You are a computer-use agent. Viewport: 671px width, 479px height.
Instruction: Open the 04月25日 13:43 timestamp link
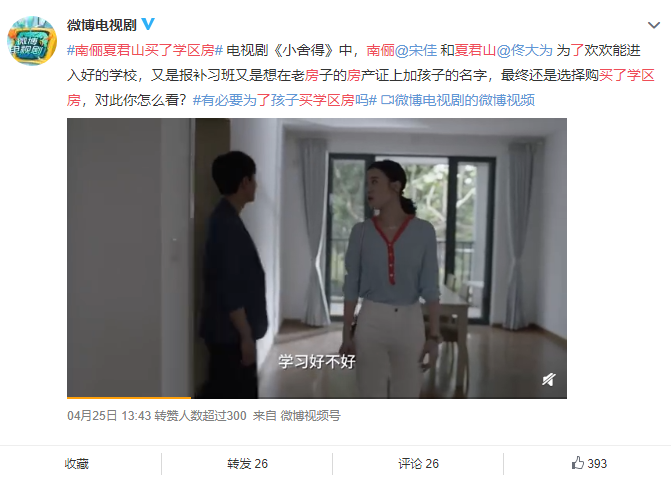(x=109, y=416)
